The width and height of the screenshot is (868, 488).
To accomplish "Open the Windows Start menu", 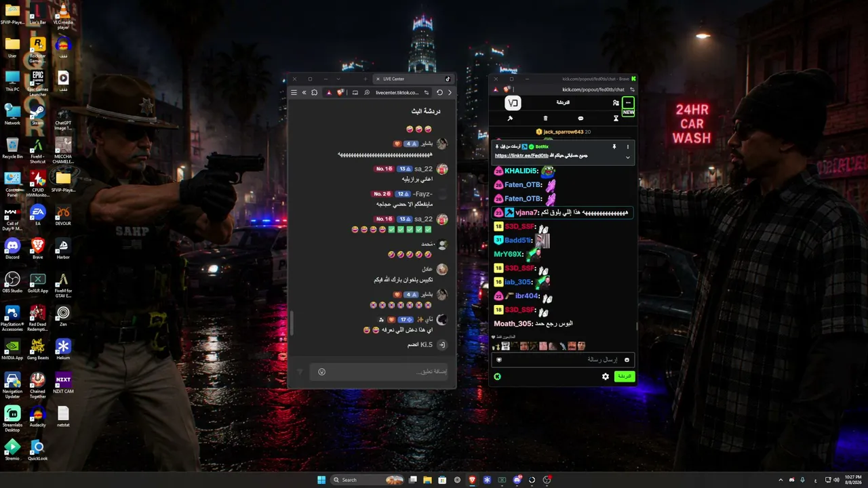I will point(321,480).
